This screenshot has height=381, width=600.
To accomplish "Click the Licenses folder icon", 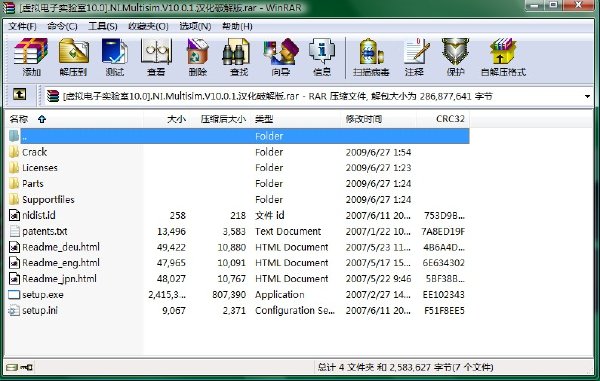I will pyautogui.click(x=14, y=168).
